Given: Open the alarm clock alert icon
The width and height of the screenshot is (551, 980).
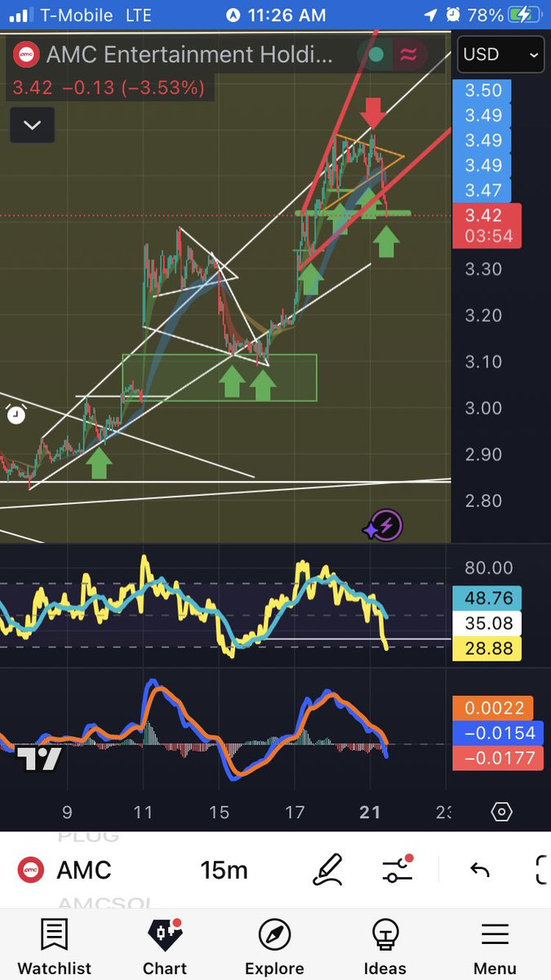Looking at the screenshot, I should (x=16, y=414).
